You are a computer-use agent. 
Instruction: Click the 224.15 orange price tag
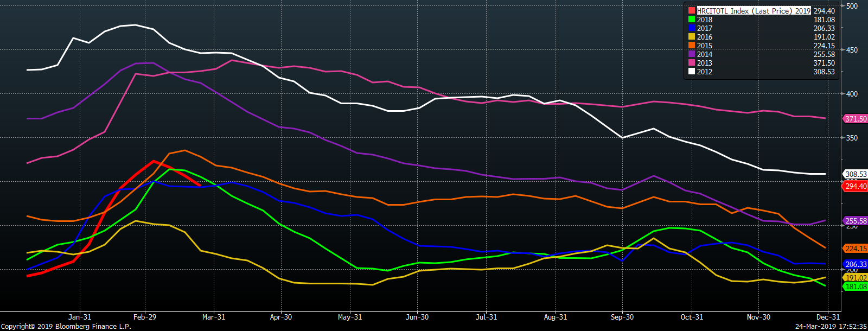coord(856,249)
